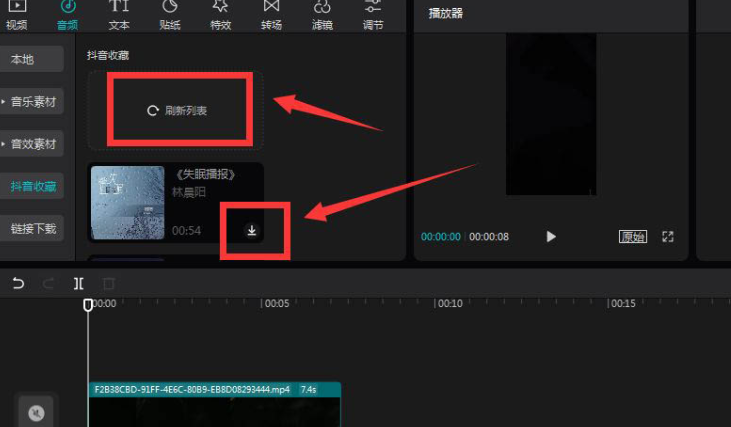Enter fullscreen preview in the player
This screenshot has height=427, width=731.
669,237
